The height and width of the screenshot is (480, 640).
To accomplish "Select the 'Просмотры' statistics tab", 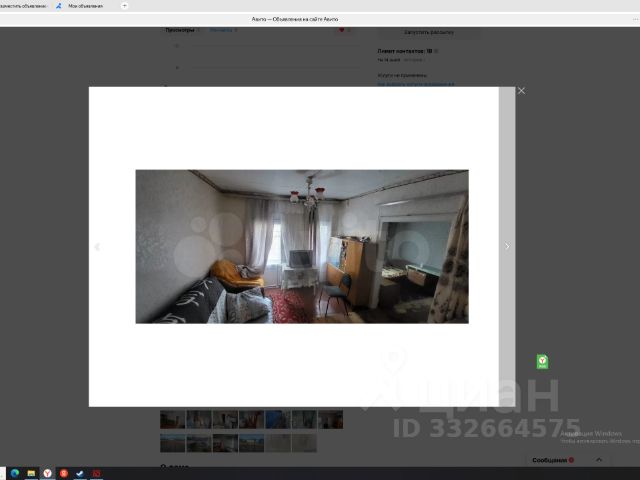I will pos(180,30).
